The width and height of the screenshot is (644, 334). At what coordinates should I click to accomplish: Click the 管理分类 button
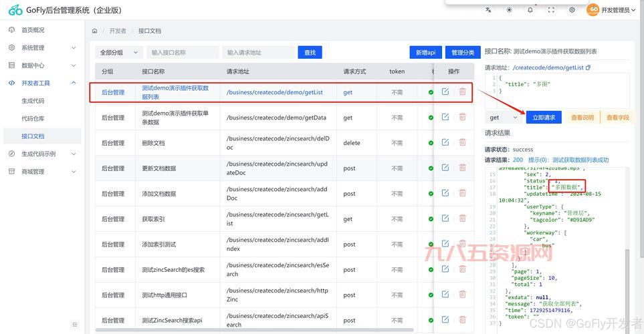[463, 53]
